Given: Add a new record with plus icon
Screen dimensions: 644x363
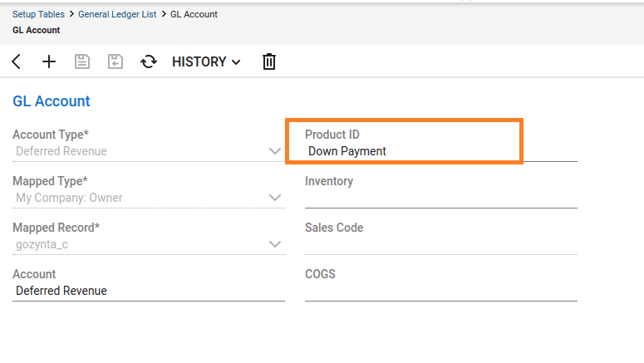Looking at the screenshot, I should click(x=49, y=61).
